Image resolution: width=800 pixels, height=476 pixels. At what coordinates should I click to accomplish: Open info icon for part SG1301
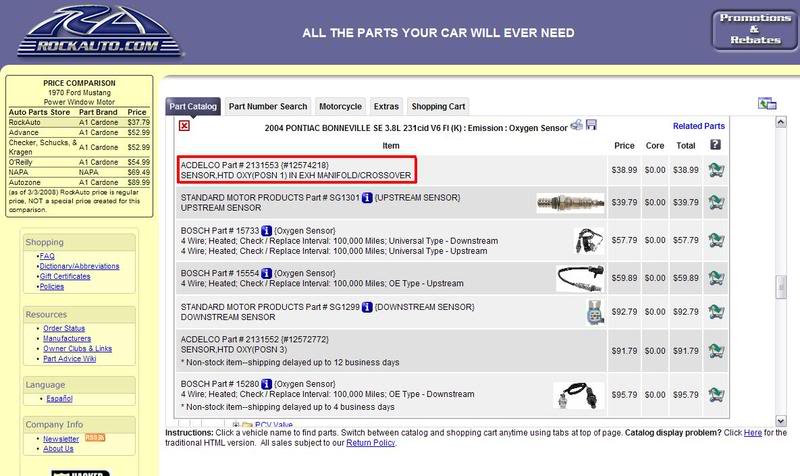(367, 197)
